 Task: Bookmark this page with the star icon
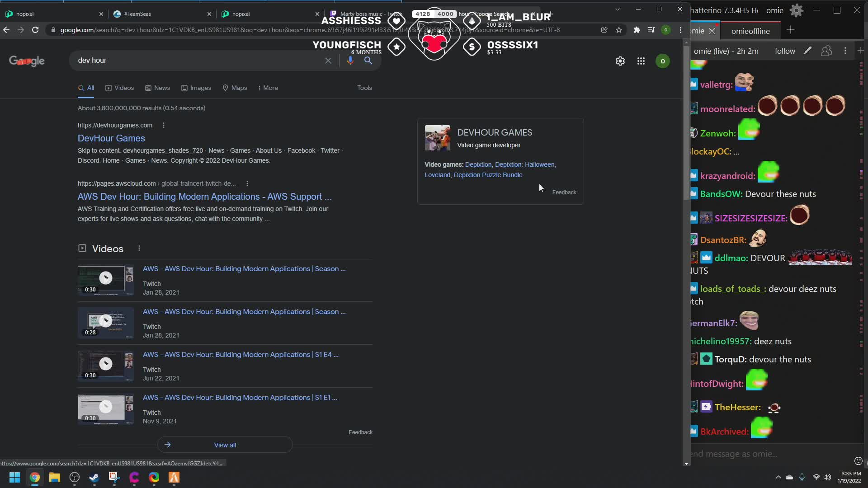(619, 30)
